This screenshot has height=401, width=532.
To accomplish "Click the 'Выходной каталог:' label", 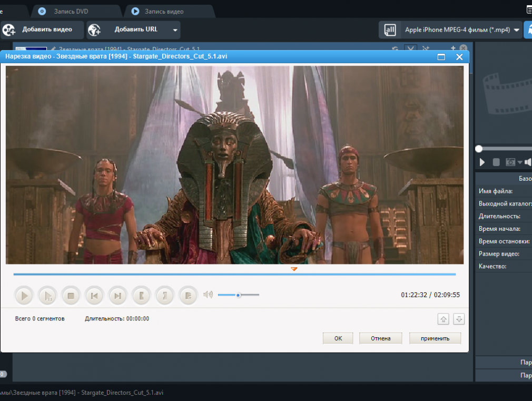I will [x=505, y=204].
